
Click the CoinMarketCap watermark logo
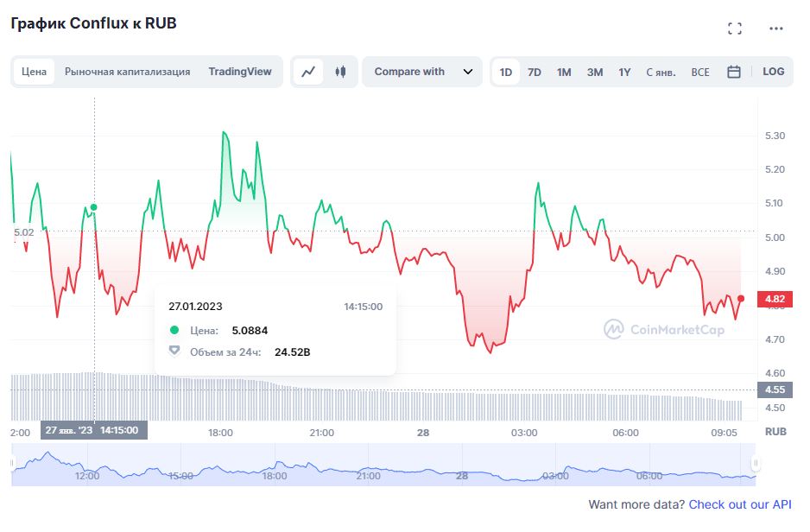click(x=664, y=329)
